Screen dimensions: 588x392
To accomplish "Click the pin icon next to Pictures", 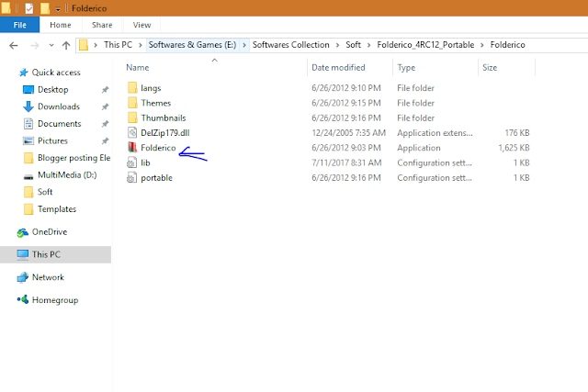I will click(x=105, y=140).
